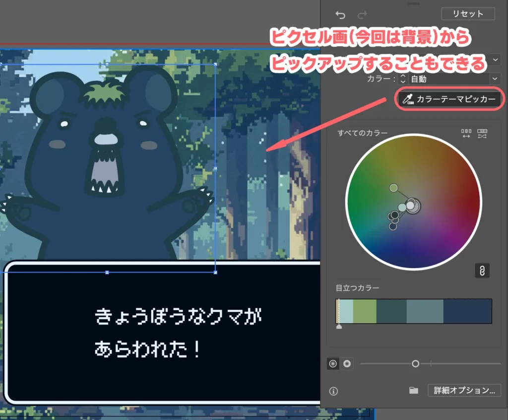Click the slider handle at the panel bottom
This screenshot has width=508, height=420.
point(416,364)
